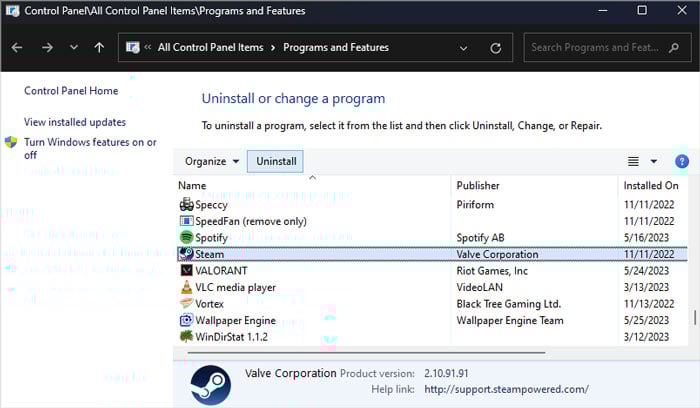Go up one level with up arrow
Viewport: 700px width, 408px height.
point(99,47)
